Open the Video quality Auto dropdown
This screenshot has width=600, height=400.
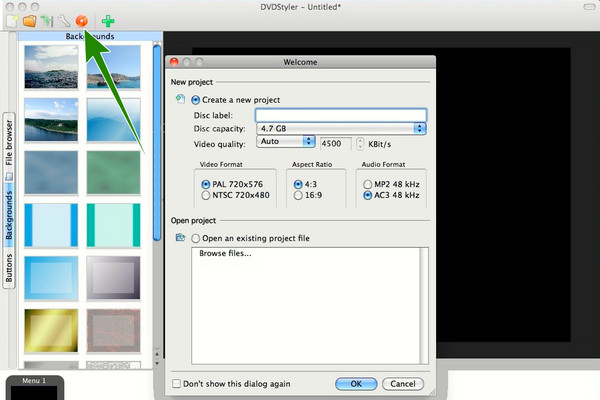click(x=285, y=141)
